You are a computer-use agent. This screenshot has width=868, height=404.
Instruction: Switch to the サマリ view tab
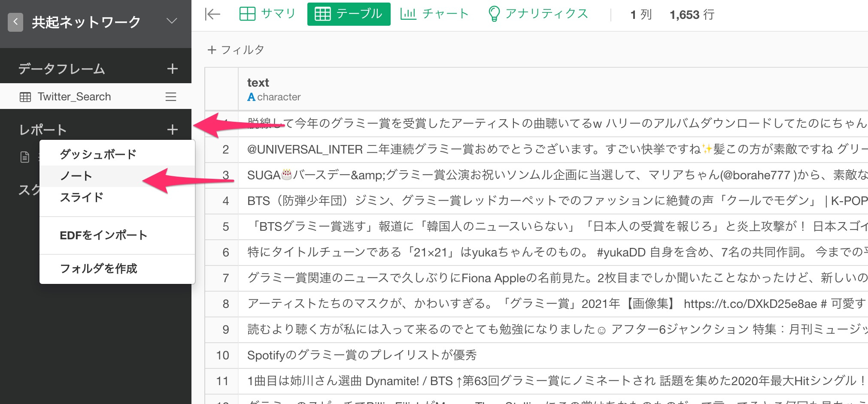[x=267, y=14]
